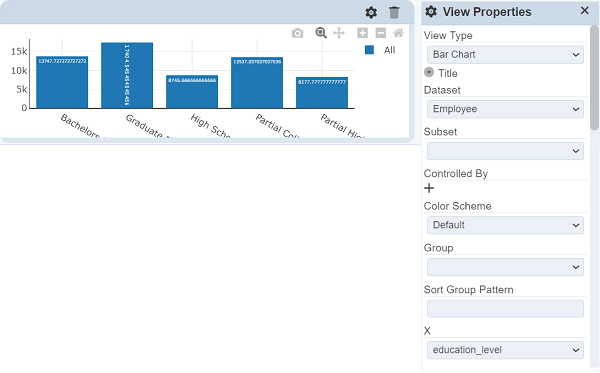Add a Controlled By entry with plus

(429, 188)
